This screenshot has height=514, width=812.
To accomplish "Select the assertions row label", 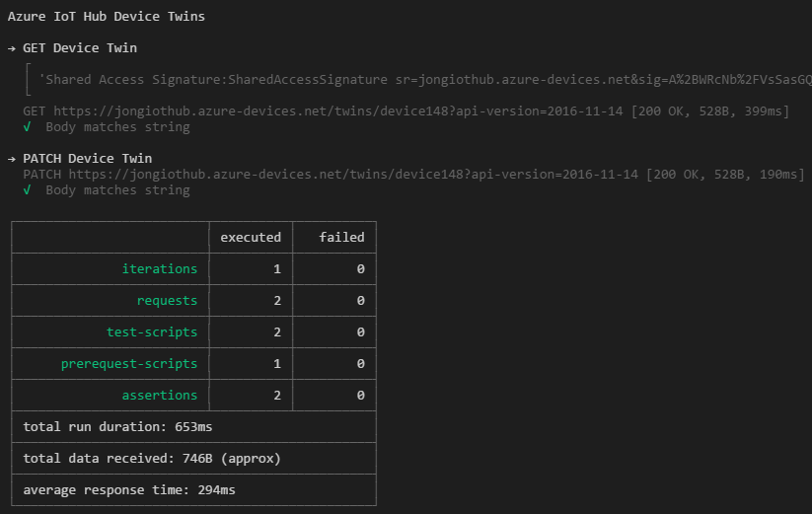I will click(x=160, y=396).
